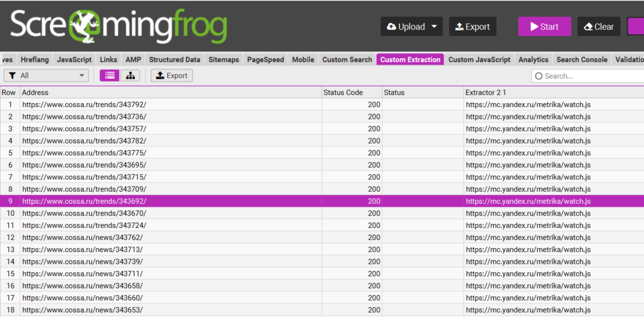Export from the top toolbar
The width and height of the screenshot is (644, 317).
click(x=473, y=27)
